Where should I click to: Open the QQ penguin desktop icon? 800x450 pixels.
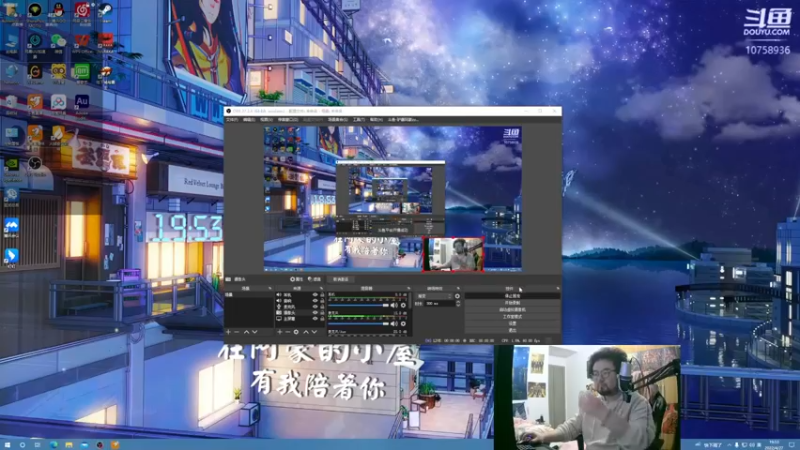(58, 10)
